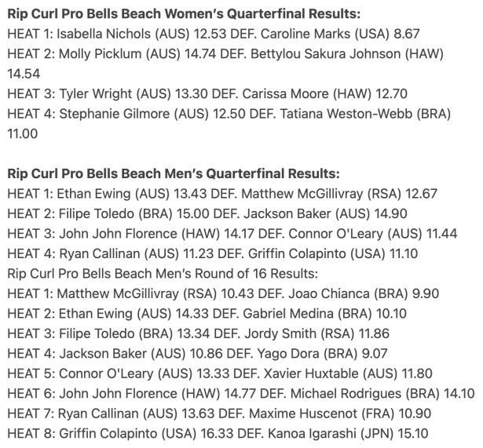Click the name Jordy Smith
This screenshot has width=483, height=448.
(x=280, y=333)
